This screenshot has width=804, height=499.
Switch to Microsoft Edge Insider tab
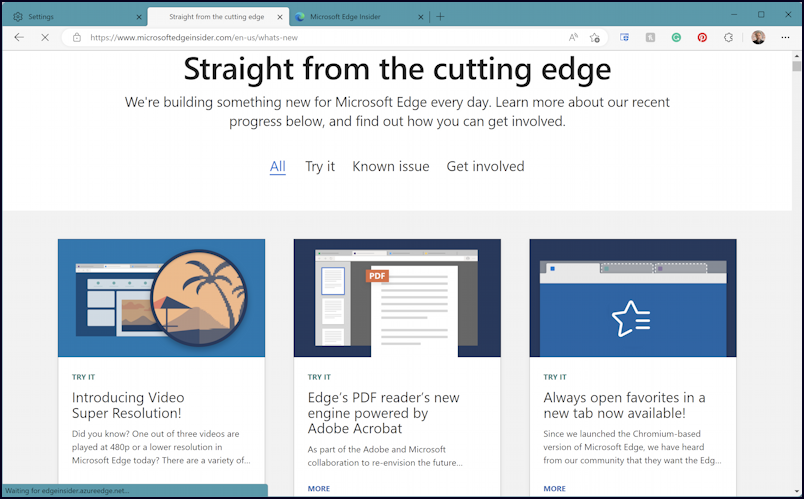359,16
